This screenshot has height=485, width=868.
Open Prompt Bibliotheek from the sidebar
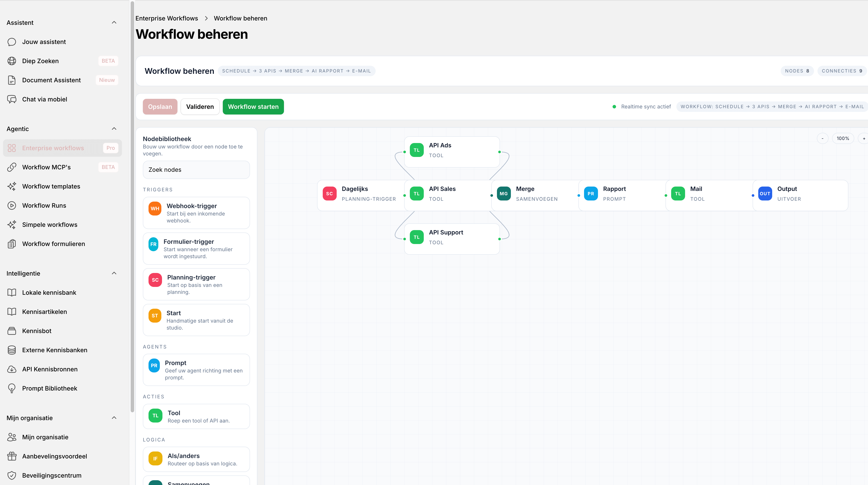(x=49, y=388)
